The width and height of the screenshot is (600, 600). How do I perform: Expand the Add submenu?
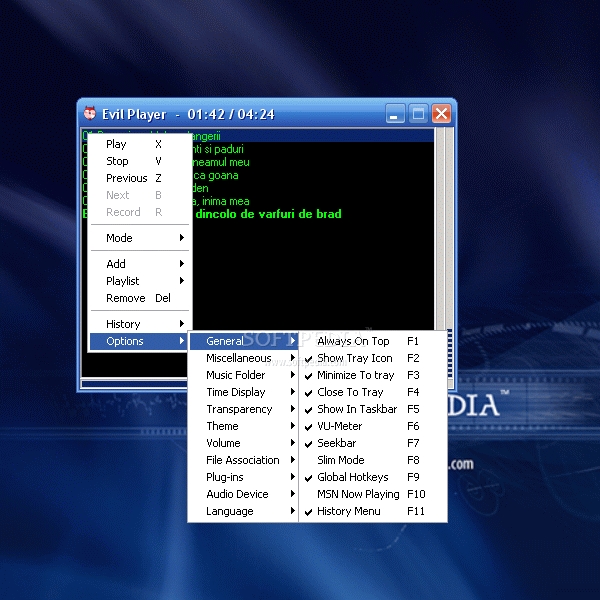click(x=140, y=264)
